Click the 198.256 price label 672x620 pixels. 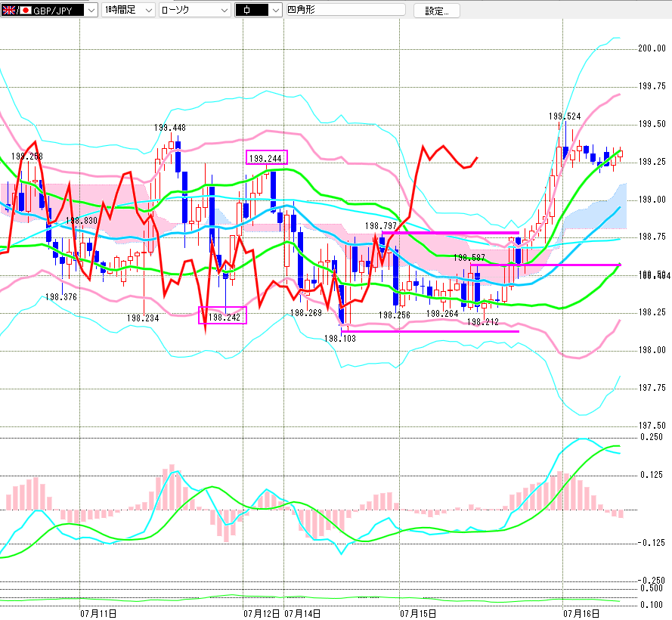click(395, 315)
